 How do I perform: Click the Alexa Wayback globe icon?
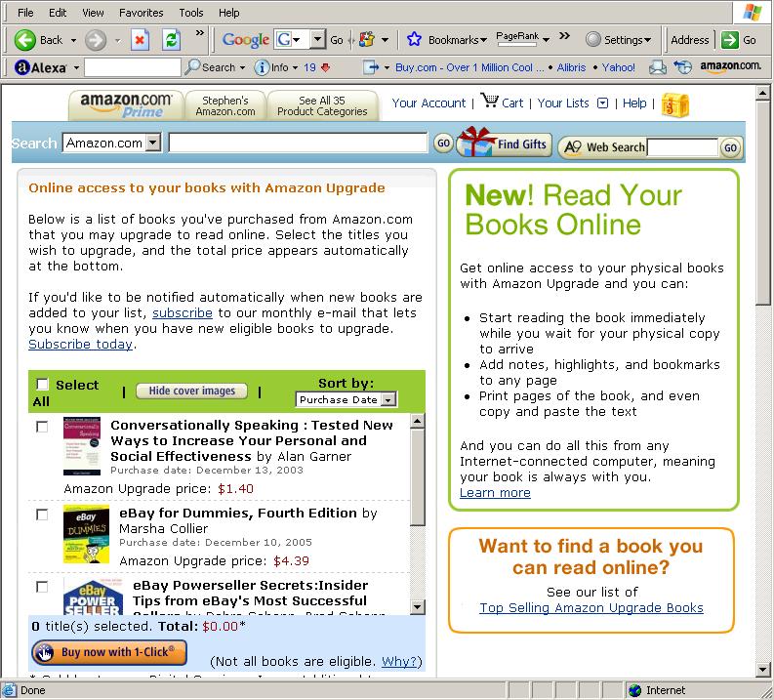(x=683, y=67)
